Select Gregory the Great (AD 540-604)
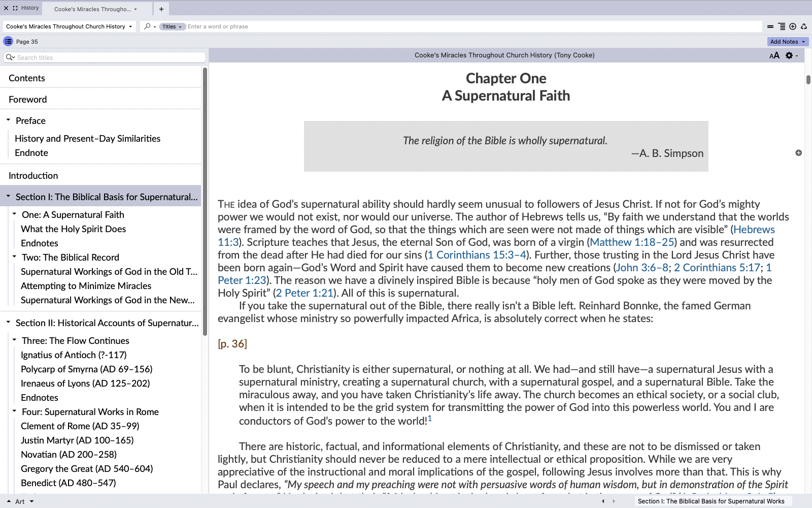This screenshot has height=508, width=812. [87, 469]
